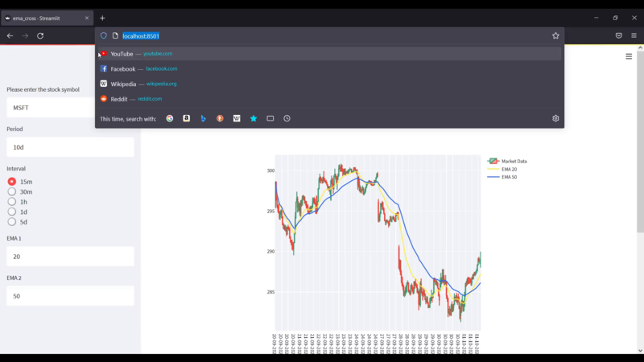Toggle Market Data legend entry
Screen dimensions: 644x362
pos(507,162)
